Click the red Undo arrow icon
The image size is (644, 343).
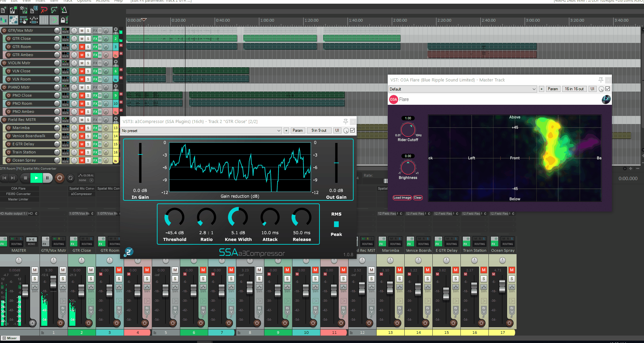click(x=44, y=10)
